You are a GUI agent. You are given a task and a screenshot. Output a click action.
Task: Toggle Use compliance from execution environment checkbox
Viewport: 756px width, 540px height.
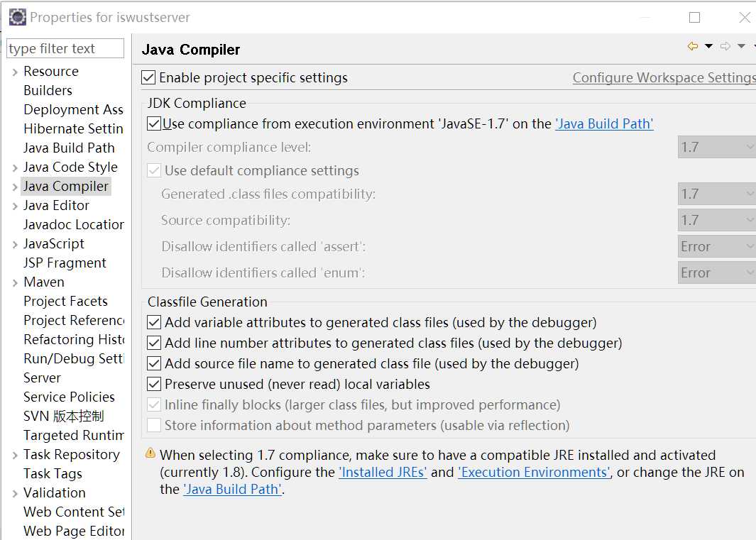click(x=154, y=123)
